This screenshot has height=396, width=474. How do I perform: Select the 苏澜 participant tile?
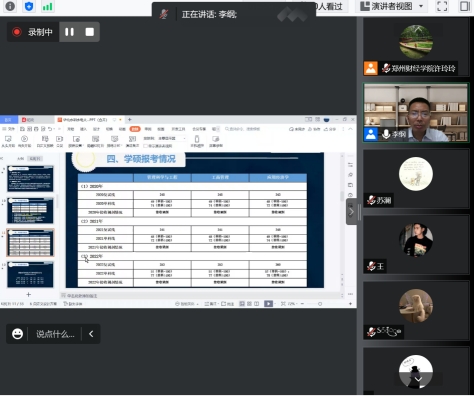(x=416, y=179)
